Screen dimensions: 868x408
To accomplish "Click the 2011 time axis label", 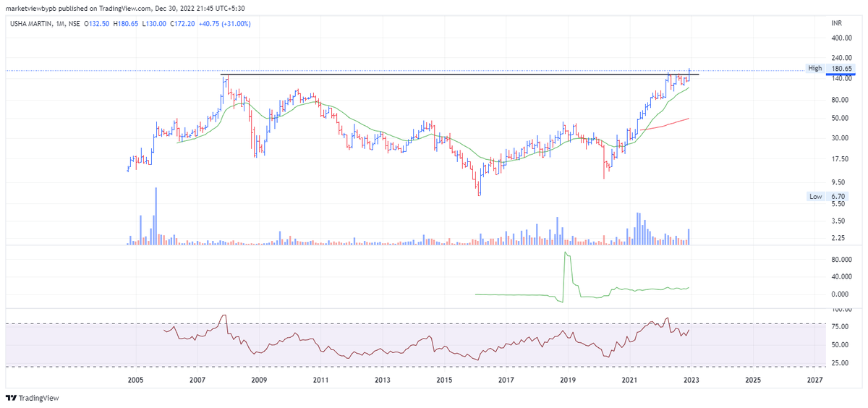I will tap(320, 380).
